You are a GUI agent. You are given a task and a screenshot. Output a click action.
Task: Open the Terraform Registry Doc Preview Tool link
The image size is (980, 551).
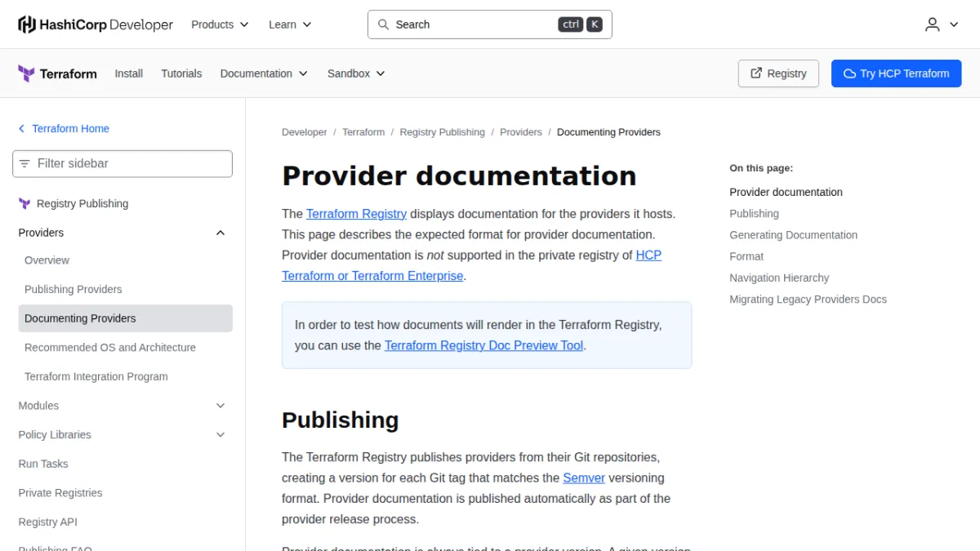483,345
